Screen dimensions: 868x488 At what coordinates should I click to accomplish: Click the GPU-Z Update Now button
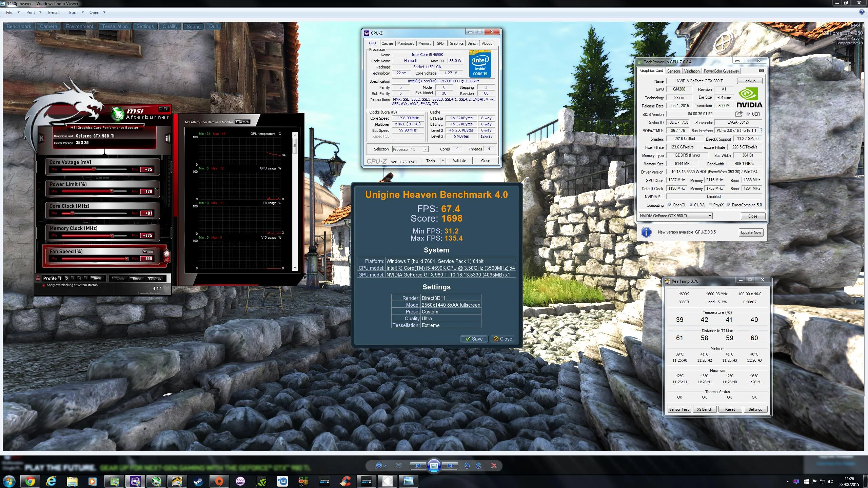(x=751, y=232)
